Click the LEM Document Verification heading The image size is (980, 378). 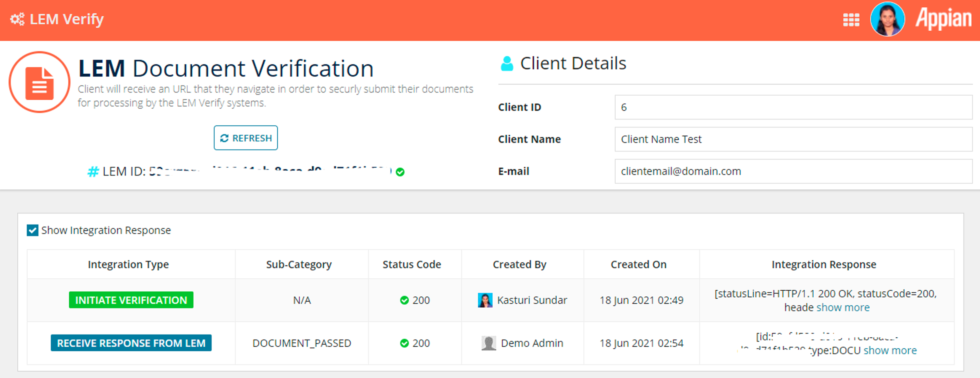[226, 68]
